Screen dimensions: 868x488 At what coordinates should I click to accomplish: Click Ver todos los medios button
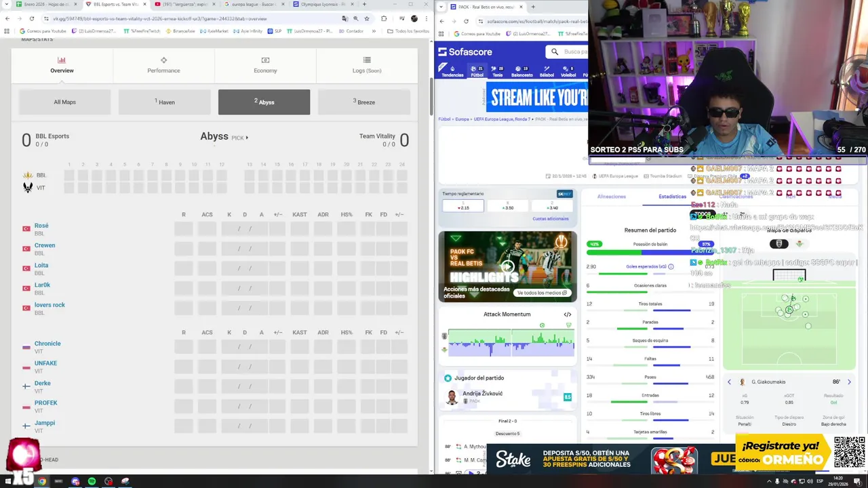542,293
